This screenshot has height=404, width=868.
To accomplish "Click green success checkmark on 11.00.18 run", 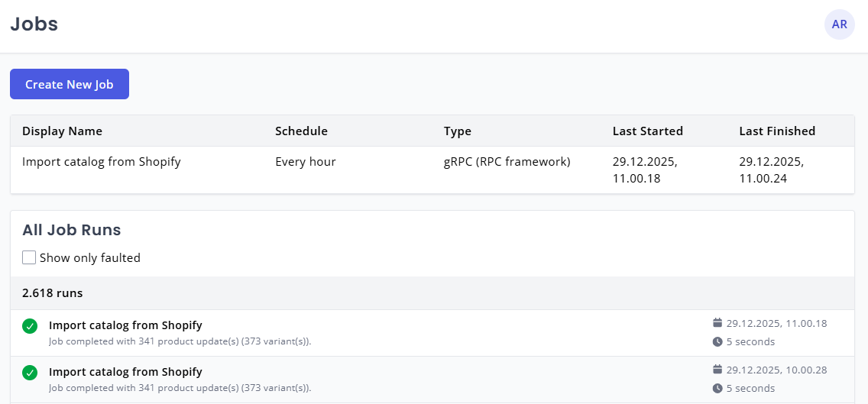I will (30, 326).
